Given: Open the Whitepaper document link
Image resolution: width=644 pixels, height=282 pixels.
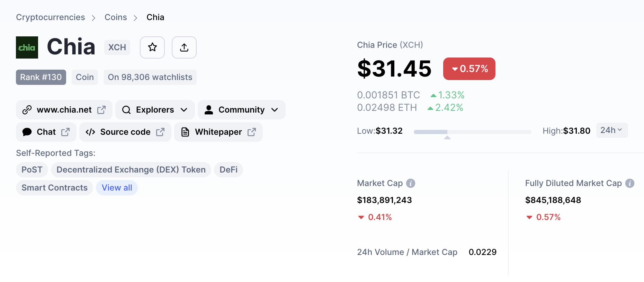Looking at the screenshot, I should click(218, 132).
